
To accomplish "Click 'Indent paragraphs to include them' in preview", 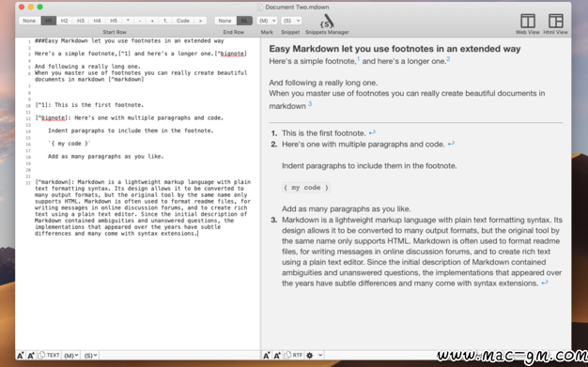I will click(369, 166).
